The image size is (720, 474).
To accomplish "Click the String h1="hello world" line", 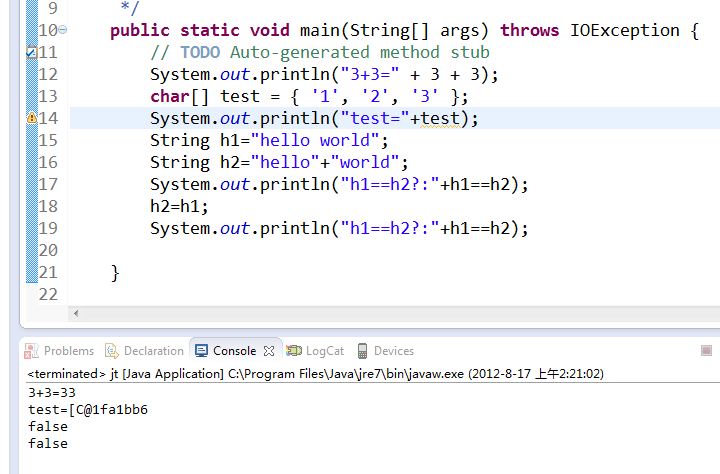I will pyautogui.click(x=269, y=140).
